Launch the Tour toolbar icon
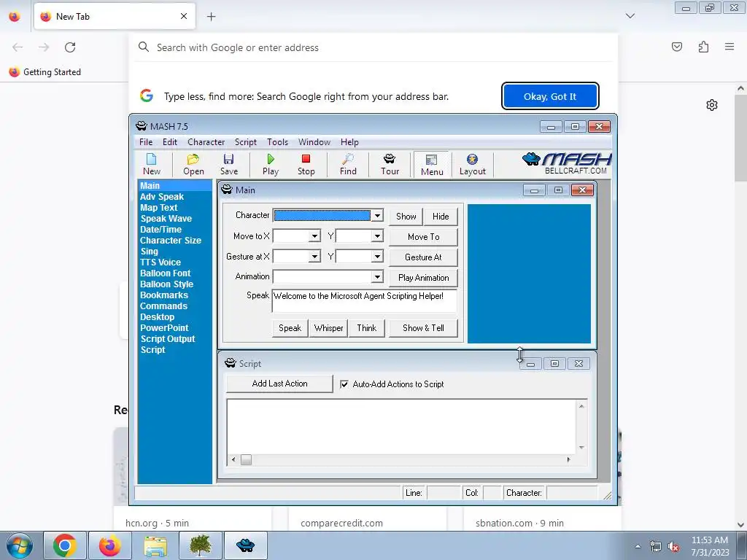The height and width of the screenshot is (560, 747). point(390,164)
